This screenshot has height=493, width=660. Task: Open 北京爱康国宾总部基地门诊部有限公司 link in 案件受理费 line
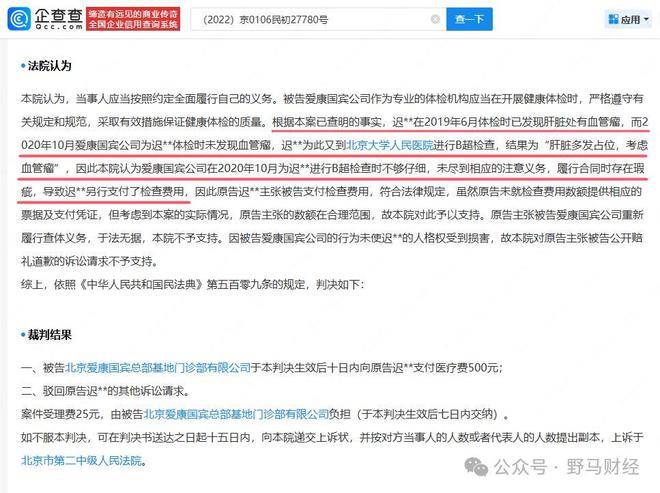[x=236, y=414]
